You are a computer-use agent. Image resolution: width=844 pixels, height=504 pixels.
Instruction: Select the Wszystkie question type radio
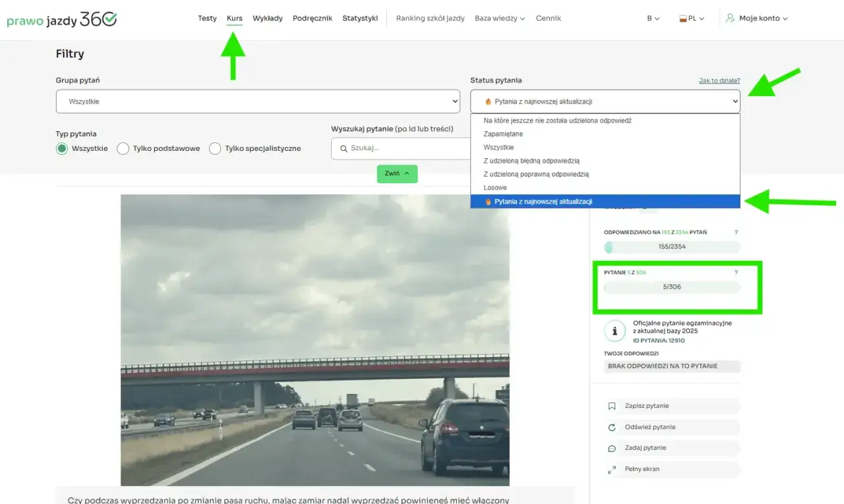pos(62,148)
